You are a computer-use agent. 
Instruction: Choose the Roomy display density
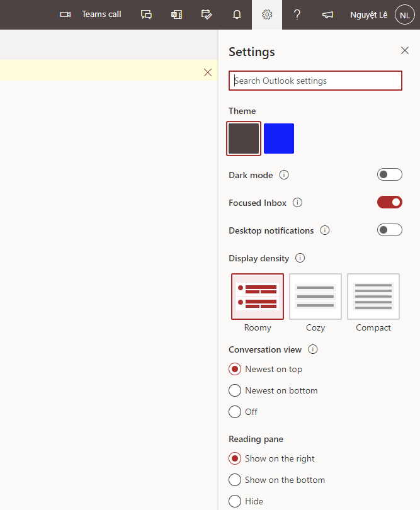[258, 297]
